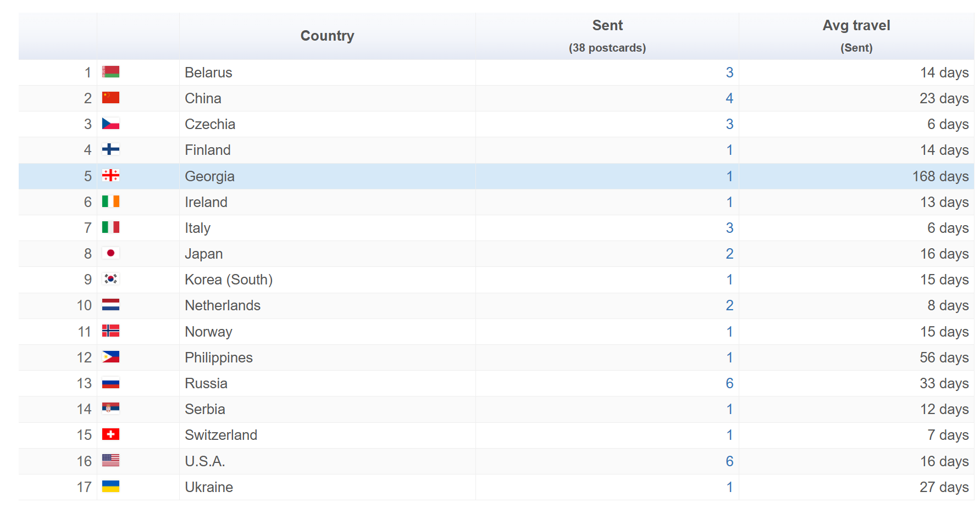Click the Japan flag icon
The height and width of the screenshot is (514, 980).
[110, 253]
